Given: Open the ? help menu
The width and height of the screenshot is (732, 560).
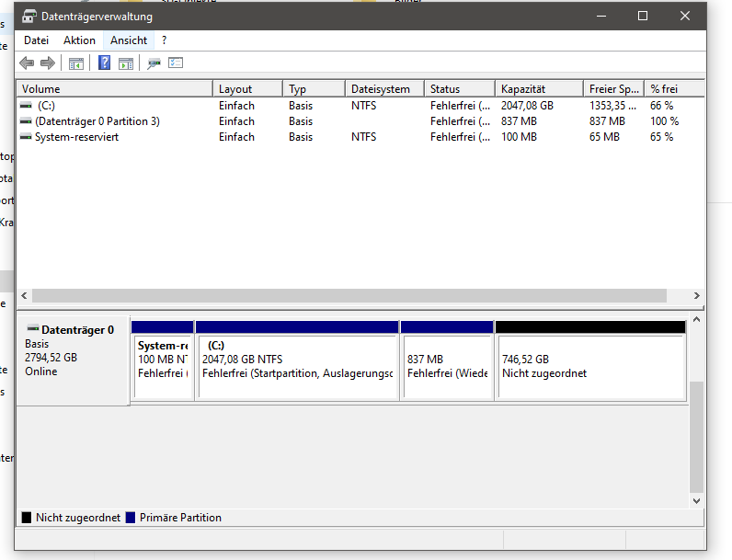Looking at the screenshot, I should point(164,40).
